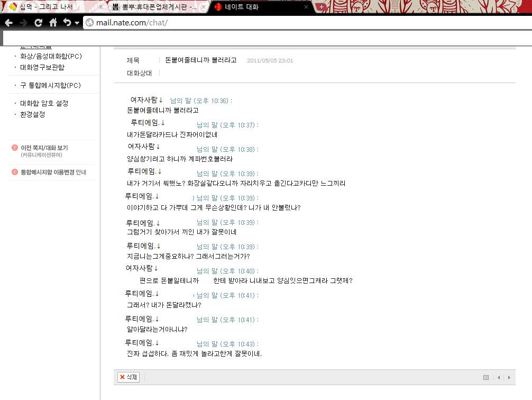Image resolution: width=532 pixels, height=400 pixels.
Task: Go to the browser home icon
Action: tap(53, 22)
